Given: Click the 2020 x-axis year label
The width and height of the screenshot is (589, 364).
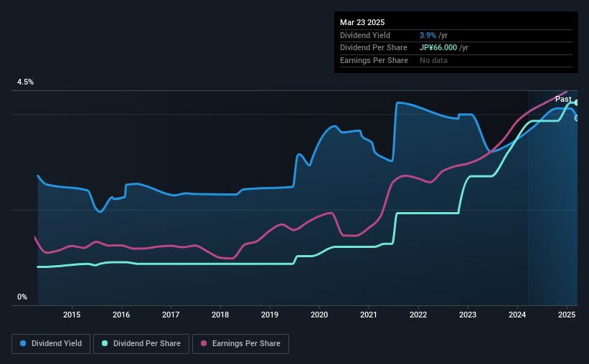Looking at the screenshot, I should (319, 315).
